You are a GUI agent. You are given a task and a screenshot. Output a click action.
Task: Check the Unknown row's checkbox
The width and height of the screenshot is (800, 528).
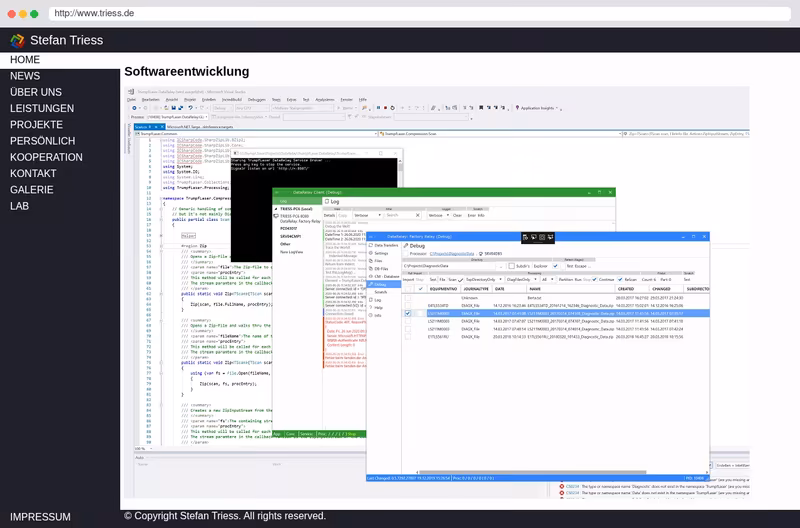click(x=408, y=298)
